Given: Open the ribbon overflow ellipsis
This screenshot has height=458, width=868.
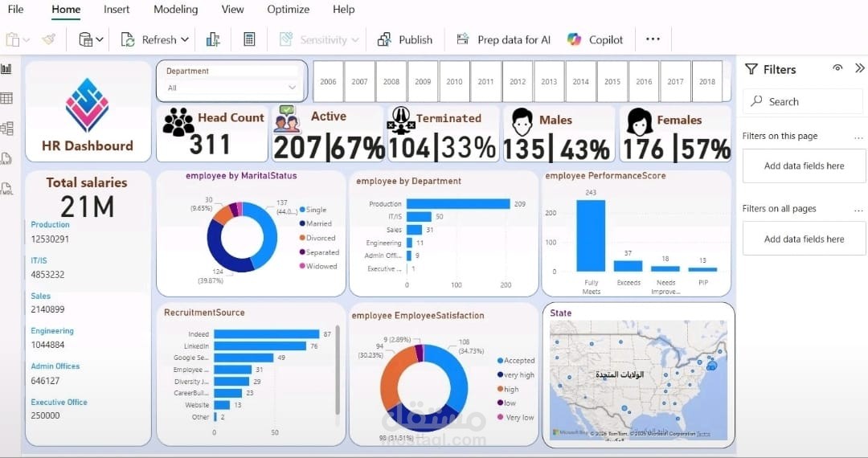Looking at the screenshot, I should [653, 39].
